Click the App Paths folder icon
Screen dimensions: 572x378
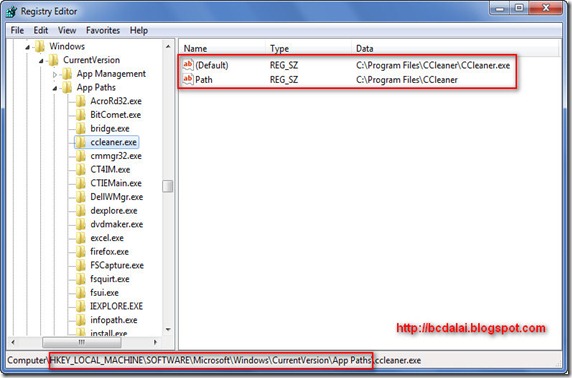pos(67,87)
